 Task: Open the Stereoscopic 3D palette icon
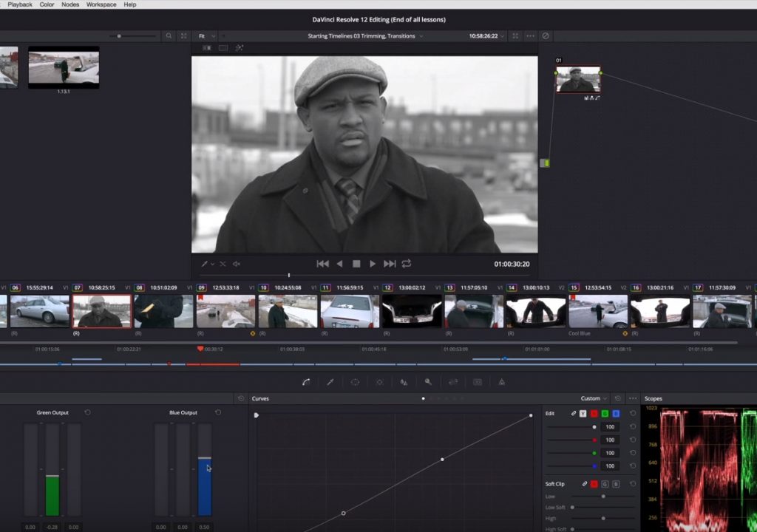click(x=478, y=382)
